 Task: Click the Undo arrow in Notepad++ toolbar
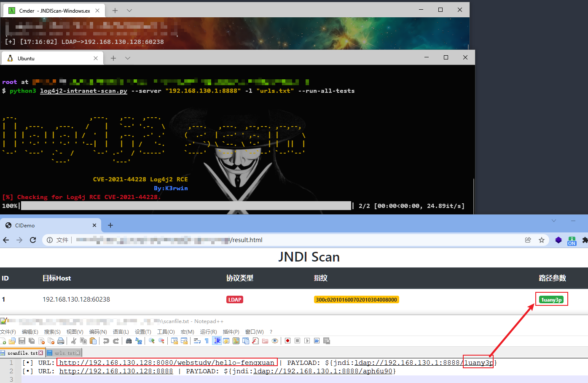106,341
